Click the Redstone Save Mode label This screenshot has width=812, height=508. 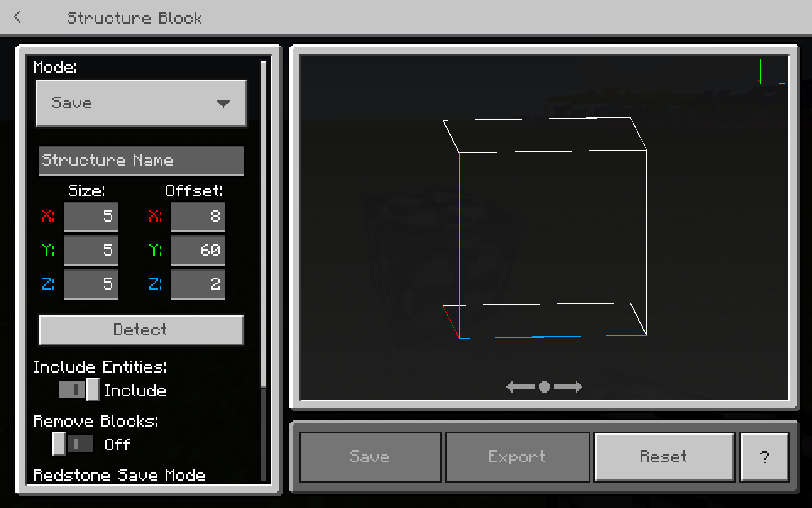(119, 475)
